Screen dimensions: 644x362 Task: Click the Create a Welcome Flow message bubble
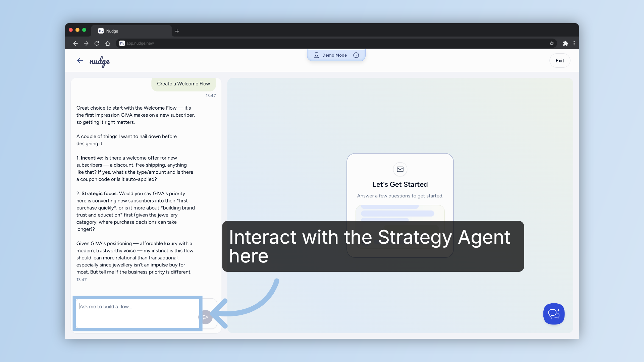(183, 84)
